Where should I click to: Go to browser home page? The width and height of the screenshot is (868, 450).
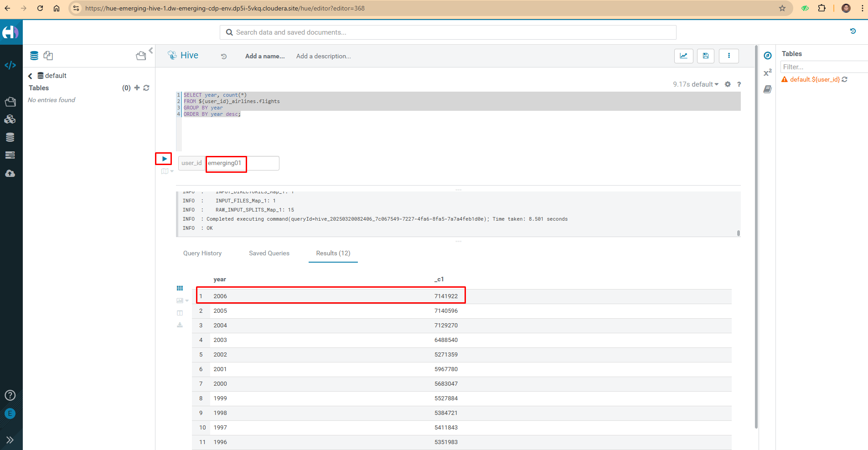(57, 8)
